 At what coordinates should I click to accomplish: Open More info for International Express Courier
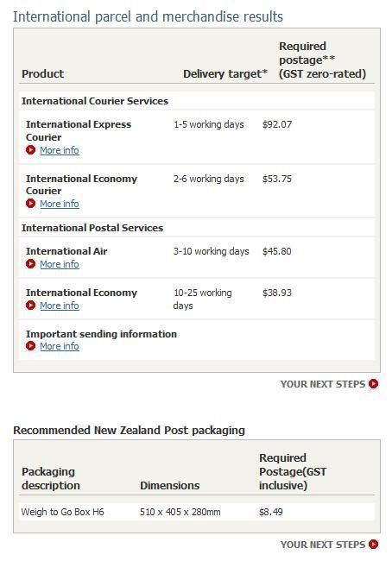click(x=60, y=150)
